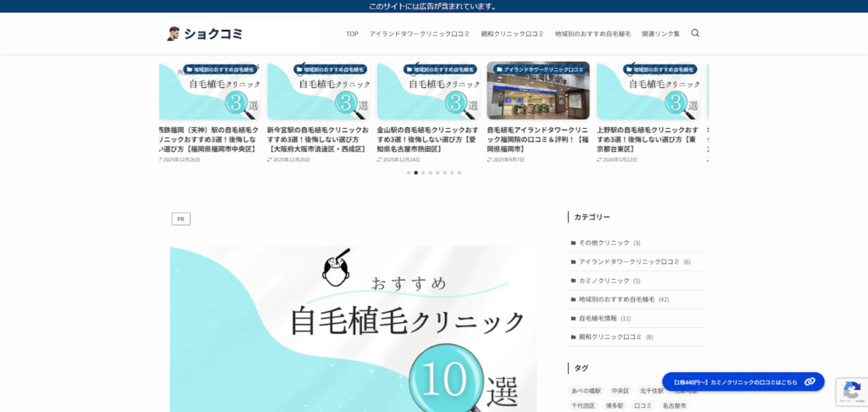Open the その他クリニック (3) category
This screenshot has height=412, width=868.
(x=637, y=243)
